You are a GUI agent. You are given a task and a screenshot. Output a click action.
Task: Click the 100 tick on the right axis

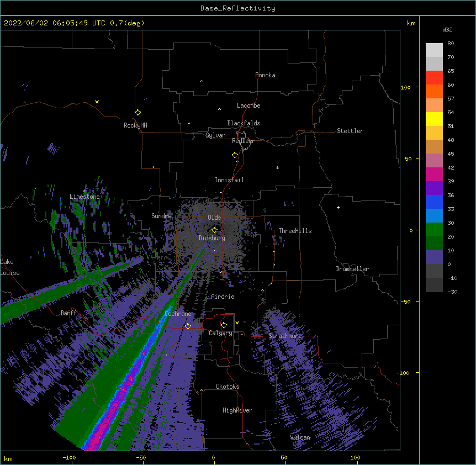(405, 87)
